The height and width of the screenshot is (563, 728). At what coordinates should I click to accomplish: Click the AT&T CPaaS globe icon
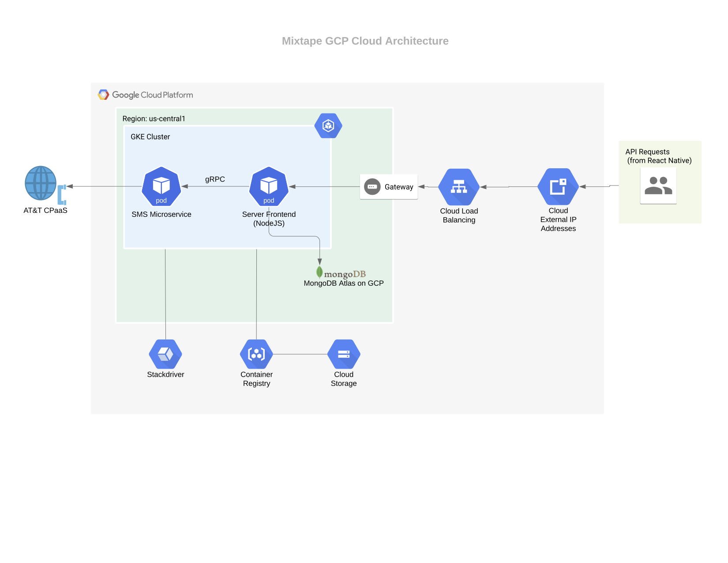(41, 183)
